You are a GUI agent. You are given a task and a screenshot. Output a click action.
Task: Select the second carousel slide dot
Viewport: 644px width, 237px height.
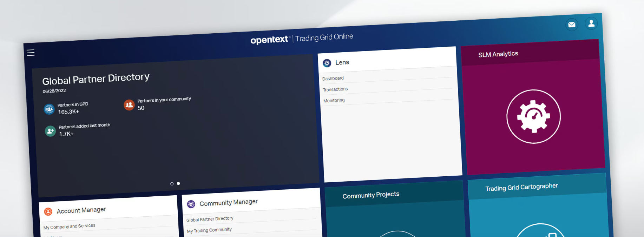coord(178,183)
